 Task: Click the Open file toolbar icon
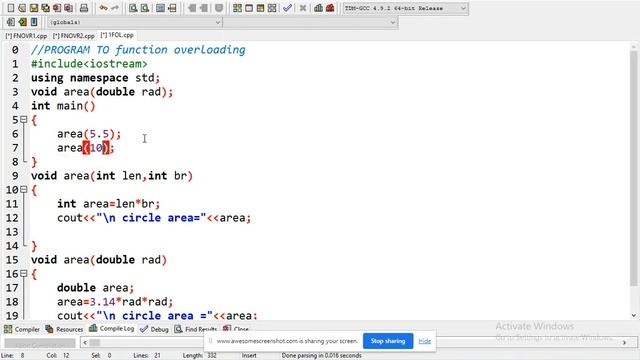[x=22, y=8]
